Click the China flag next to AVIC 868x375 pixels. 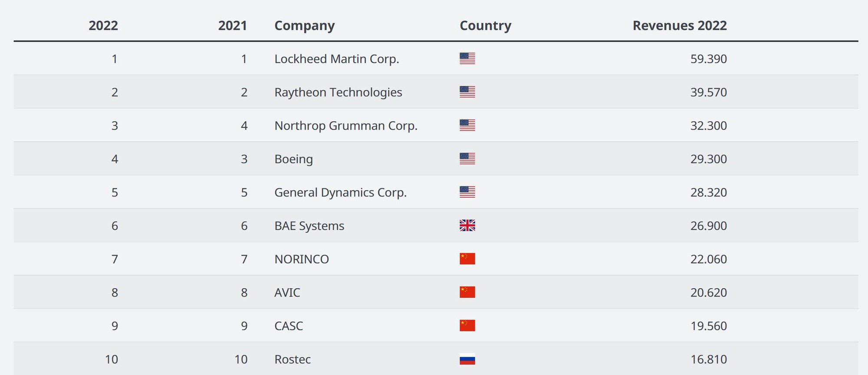pyautogui.click(x=467, y=292)
